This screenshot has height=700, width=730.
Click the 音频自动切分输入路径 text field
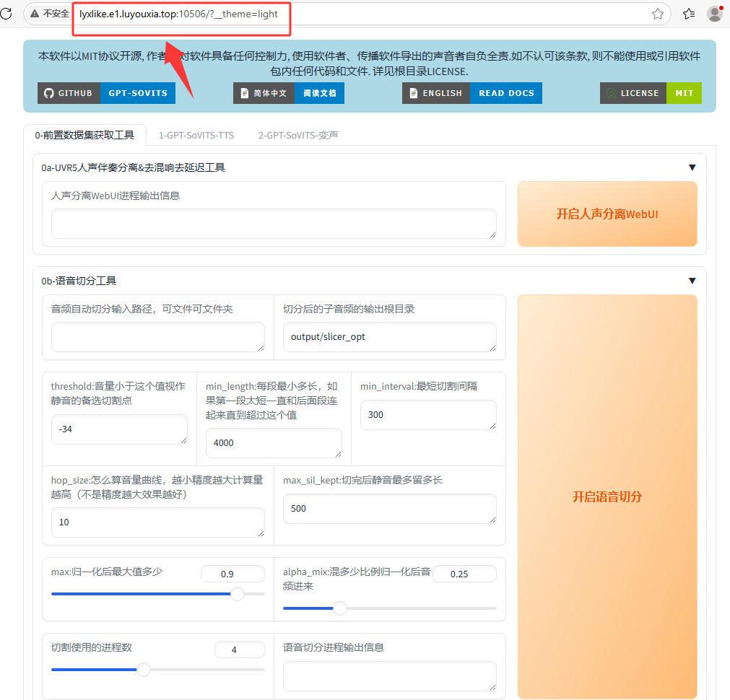(157, 337)
